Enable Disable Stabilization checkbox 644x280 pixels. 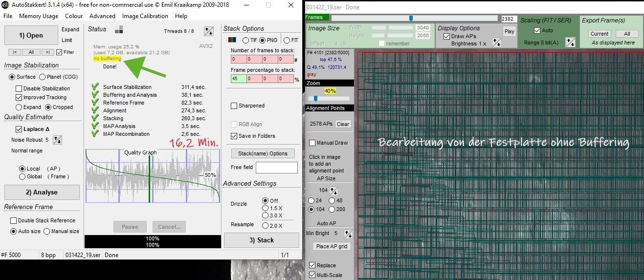(x=19, y=88)
